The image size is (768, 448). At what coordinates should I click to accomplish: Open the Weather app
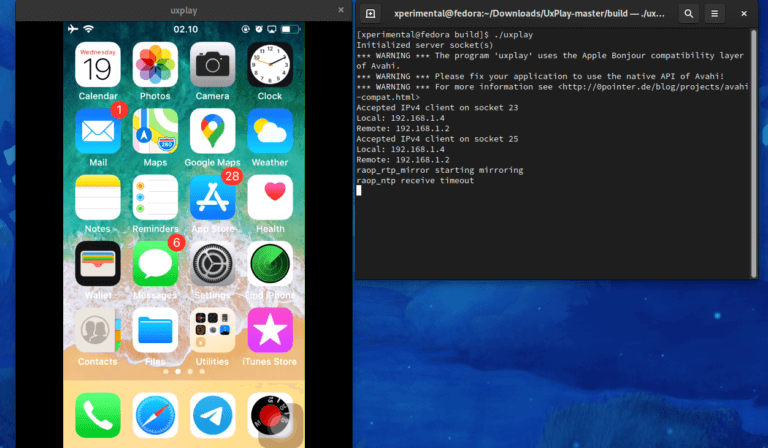point(270,131)
